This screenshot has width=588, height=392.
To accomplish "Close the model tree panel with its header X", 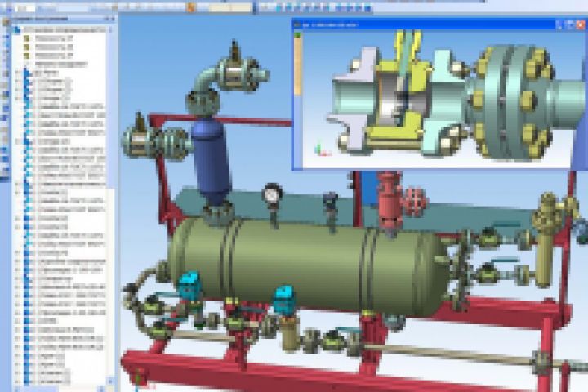I will [114, 19].
